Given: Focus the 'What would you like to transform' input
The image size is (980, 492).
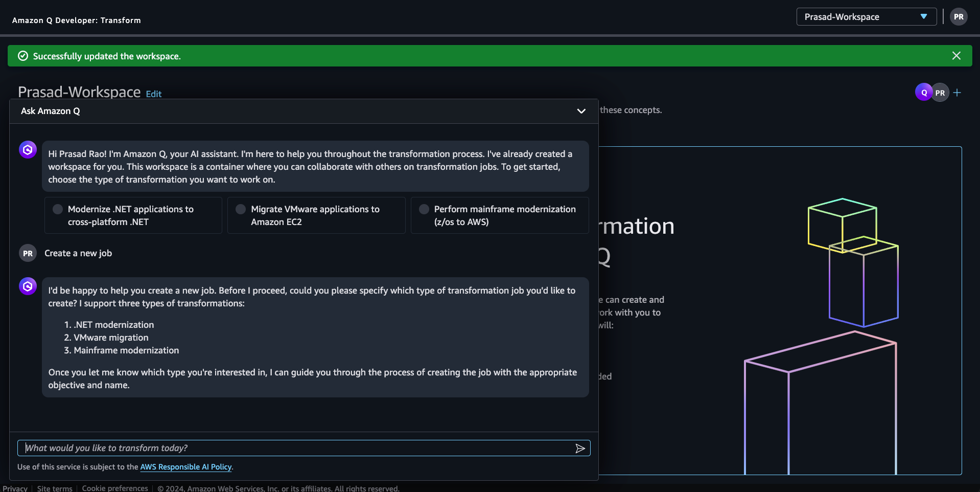Looking at the screenshot, I should 304,448.
